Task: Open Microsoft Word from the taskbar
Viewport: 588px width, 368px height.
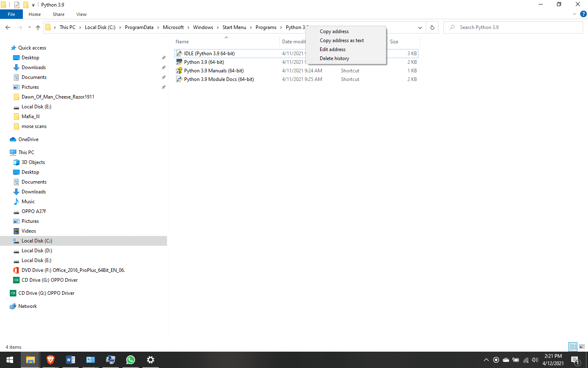Action: [x=70, y=360]
